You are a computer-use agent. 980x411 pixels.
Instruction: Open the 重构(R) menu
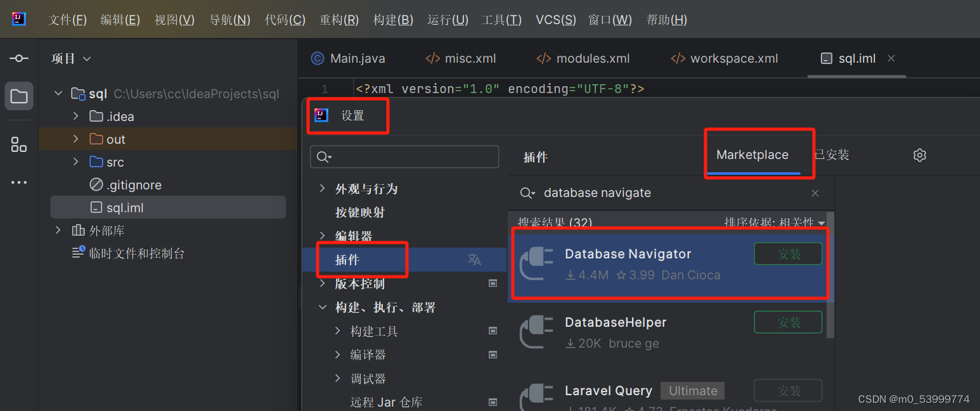(x=339, y=20)
